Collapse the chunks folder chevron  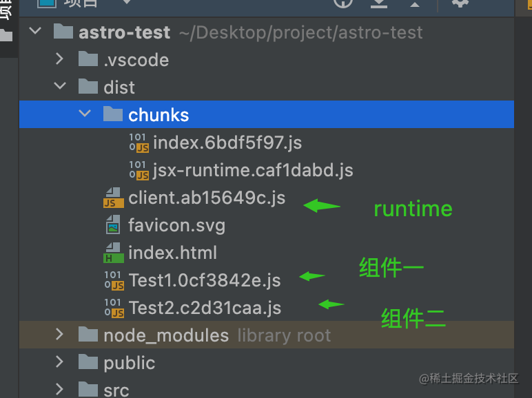click(x=85, y=113)
